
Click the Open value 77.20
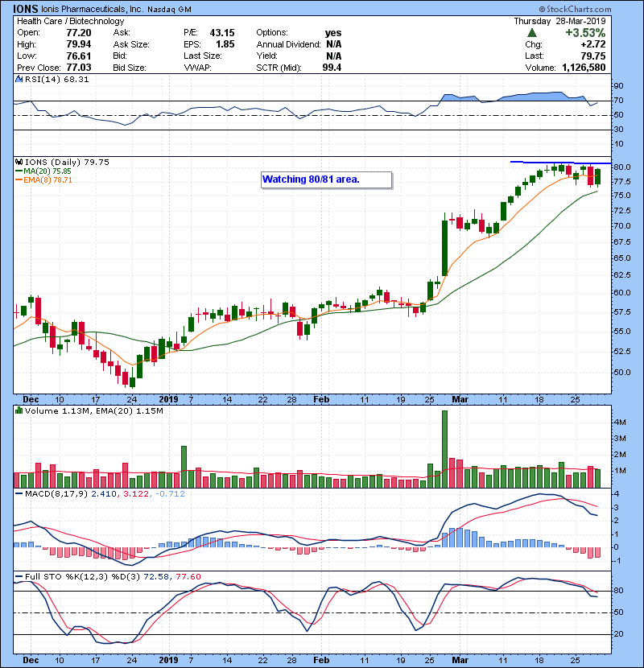coord(79,33)
